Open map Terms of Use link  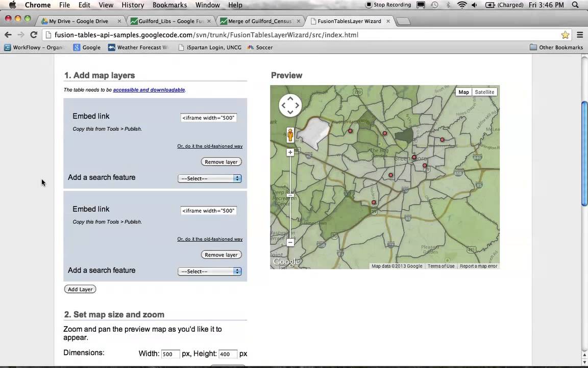click(441, 266)
